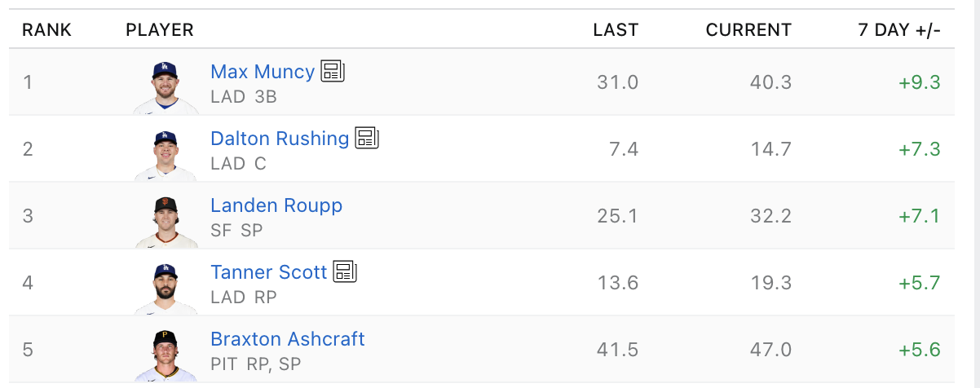Open news icon beside Max Muncy
This screenshot has width=980, height=388.
[x=333, y=71]
